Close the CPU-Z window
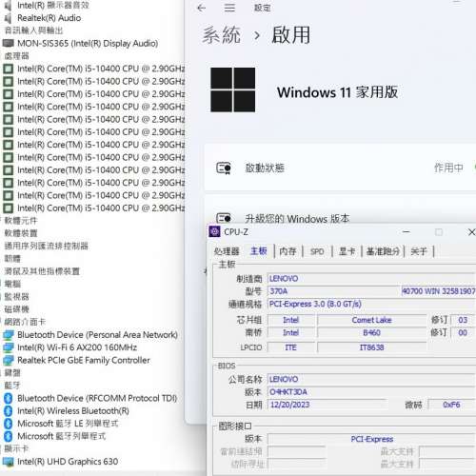 [471, 232]
